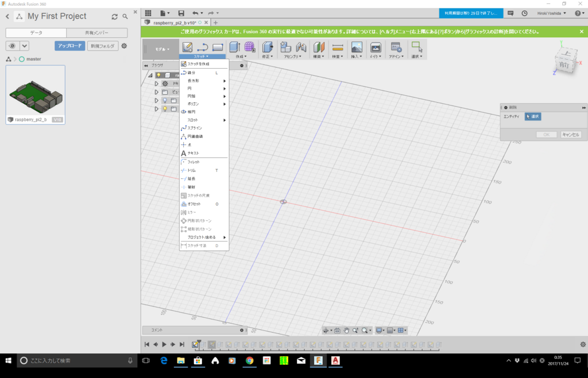This screenshot has height=378, width=588.
Task: Click the trial period remaining banner button
Action: coord(471,13)
